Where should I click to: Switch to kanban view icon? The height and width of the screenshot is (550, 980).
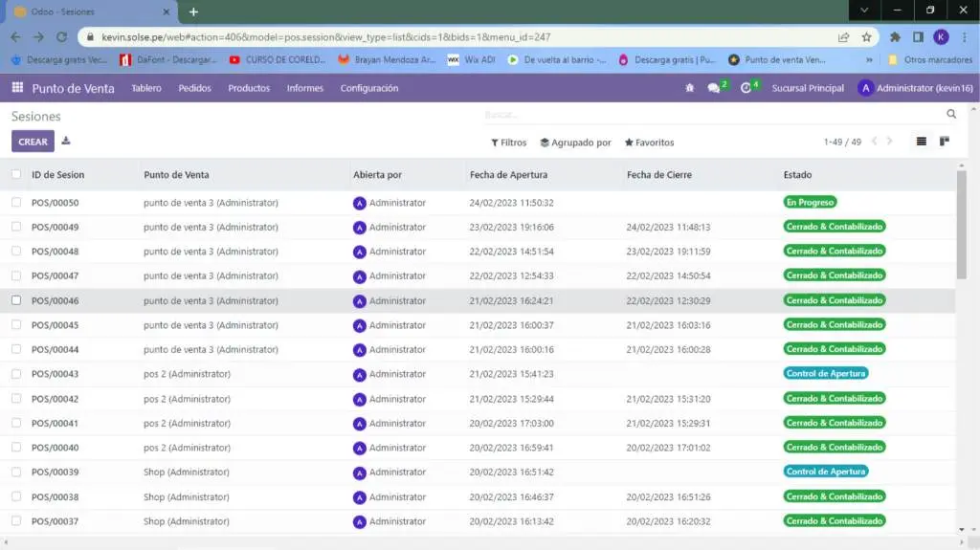click(x=945, y=142)
